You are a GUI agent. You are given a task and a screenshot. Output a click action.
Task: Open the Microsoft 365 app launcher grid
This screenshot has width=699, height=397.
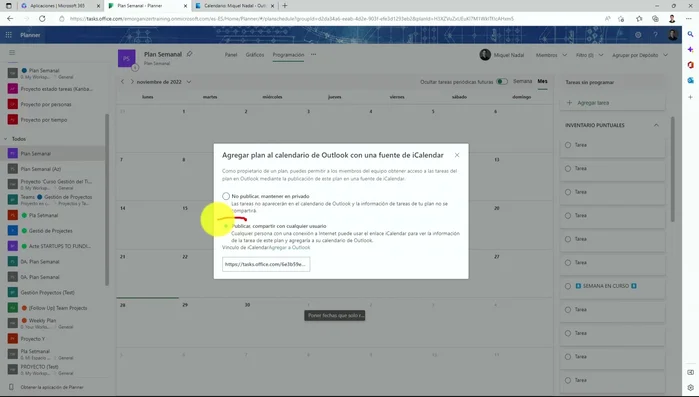tap(8, 35)
